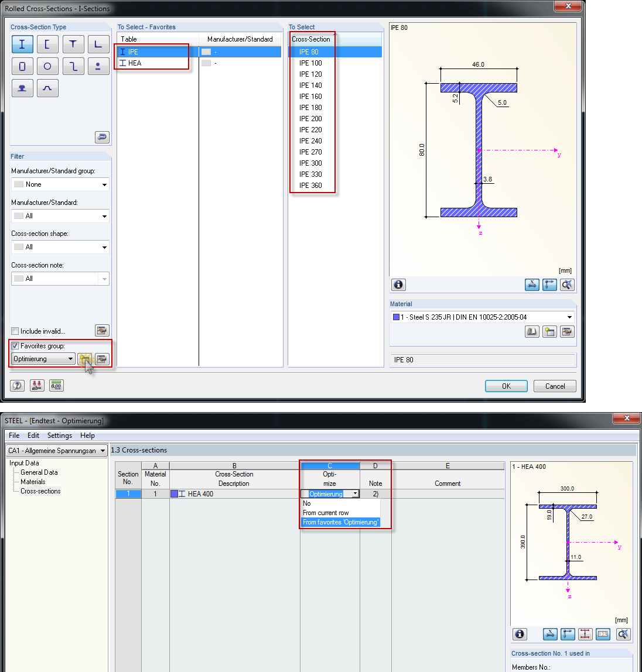Screen dimensions: 642x672
Task: Confirm with the OK button
Action: click(x=506, y=386)
